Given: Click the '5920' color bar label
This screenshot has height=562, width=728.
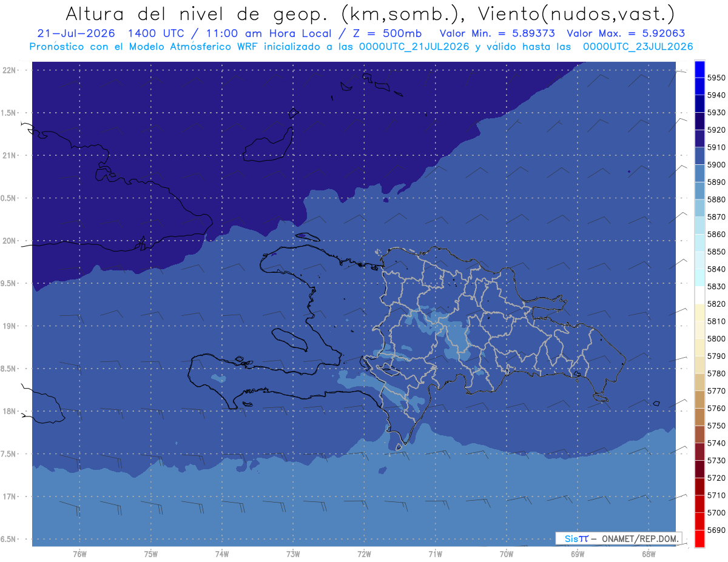Looking at the screenshot, I should click(716, 130).
